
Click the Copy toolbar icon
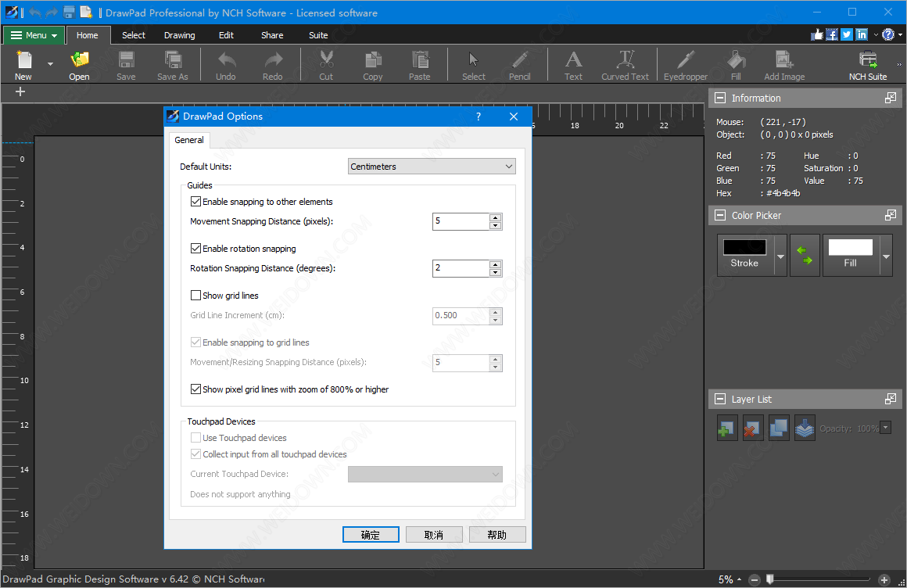(373, 59)
